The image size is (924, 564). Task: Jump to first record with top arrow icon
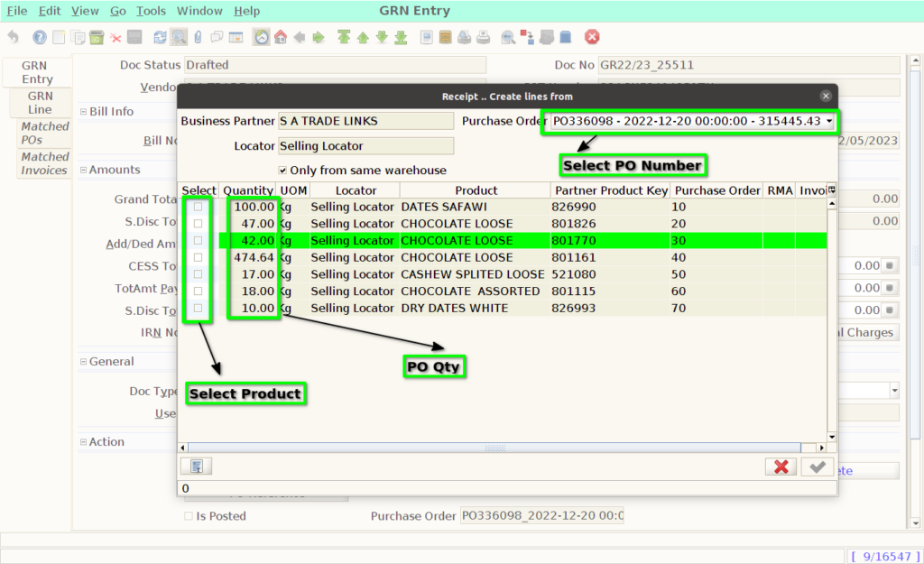(344, 37)
